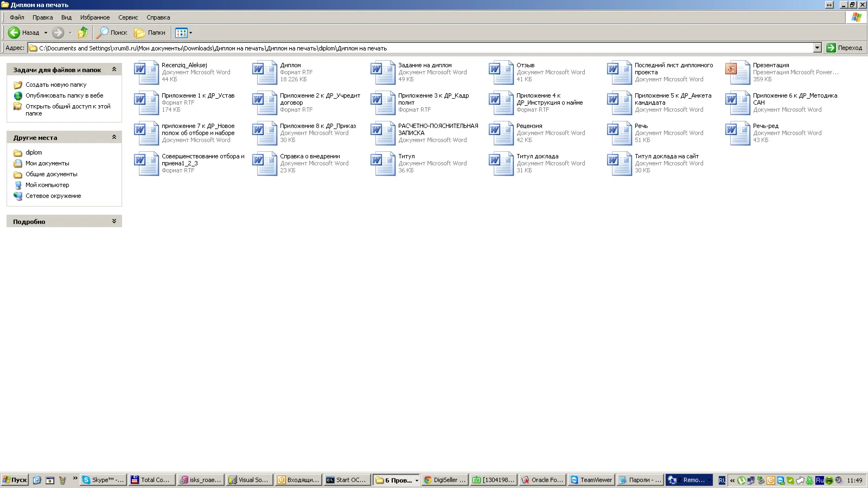This screenshot has width=868, height=488.
Task: Open the 6 Пров... taskbar group dropdown
Action: (x=417, y=480)
